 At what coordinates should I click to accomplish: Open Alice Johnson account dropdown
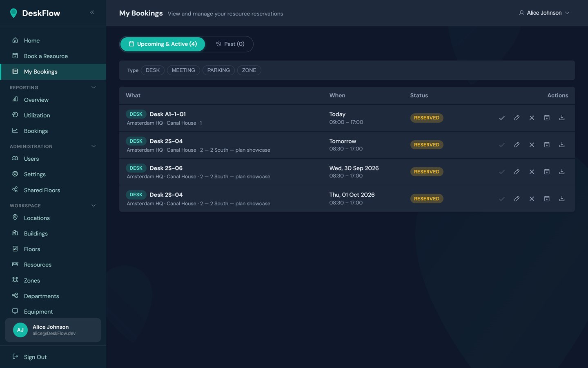pyautogui.click(x=544, y=13)
